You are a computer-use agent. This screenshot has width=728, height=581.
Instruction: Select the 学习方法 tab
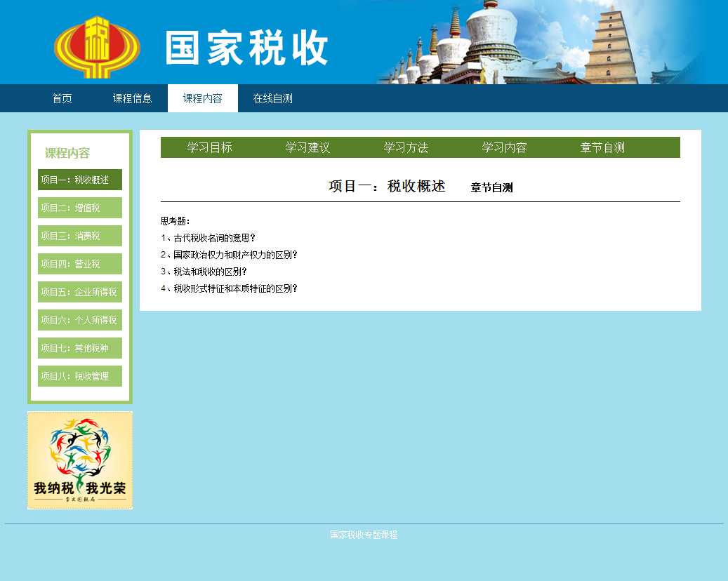pyautogui.click(x=406, y=147)
